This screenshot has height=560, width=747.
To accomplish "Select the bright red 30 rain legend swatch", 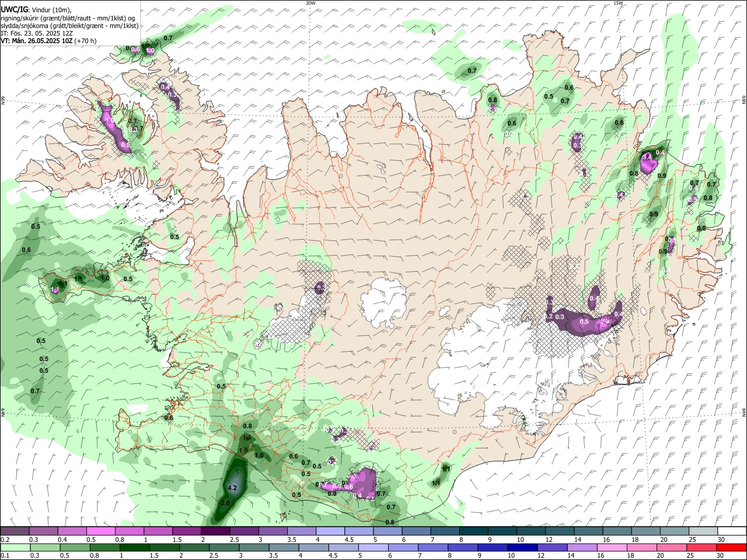I will (731, 547).
